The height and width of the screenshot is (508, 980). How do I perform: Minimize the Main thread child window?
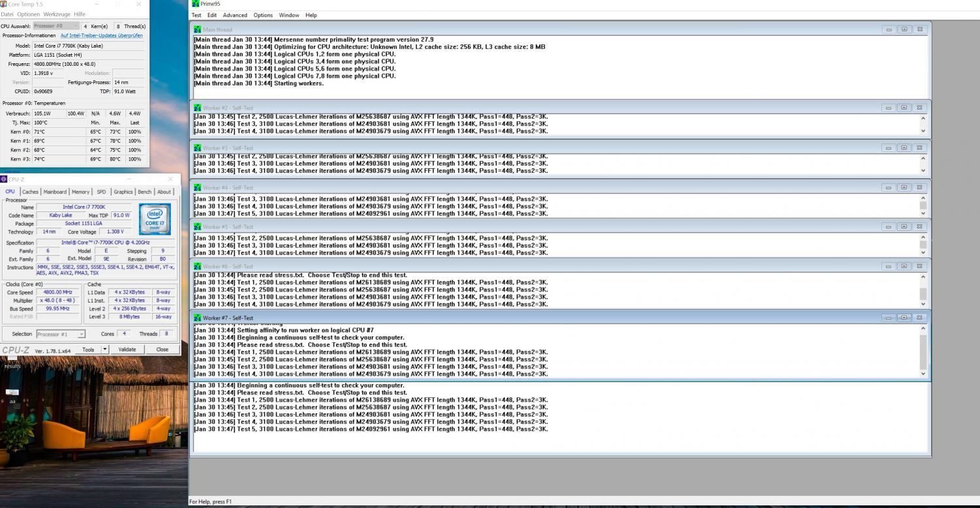point(889,29)
